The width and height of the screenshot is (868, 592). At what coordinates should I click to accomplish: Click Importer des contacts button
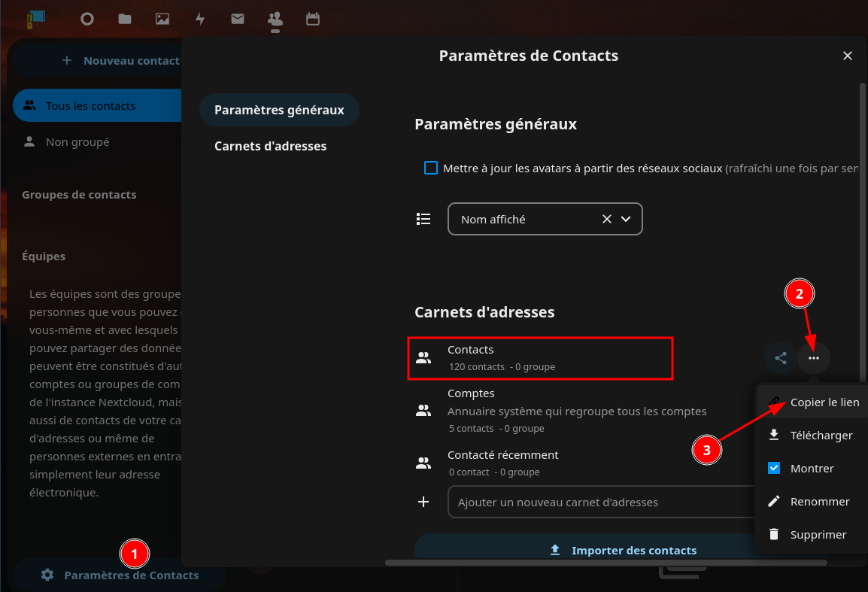(x=623, y=550)
